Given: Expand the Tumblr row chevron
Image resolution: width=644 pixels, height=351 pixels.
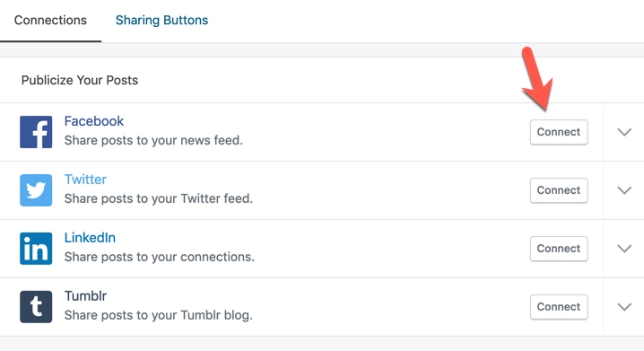Looking at the screenshot, I should point(624,307).
